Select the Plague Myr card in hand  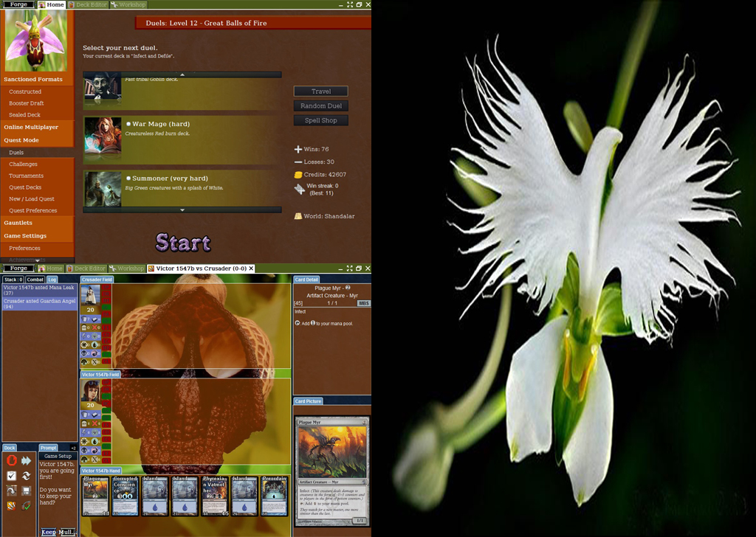coord(95,496)
